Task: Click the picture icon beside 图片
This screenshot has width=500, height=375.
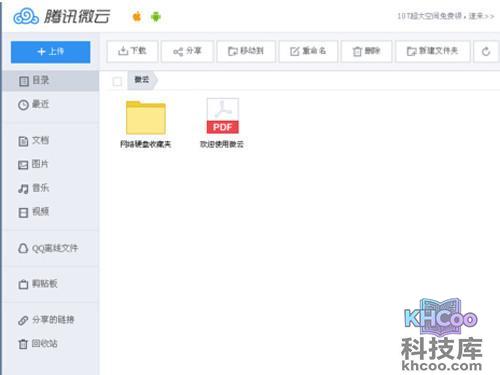Action: coord(23,165)
